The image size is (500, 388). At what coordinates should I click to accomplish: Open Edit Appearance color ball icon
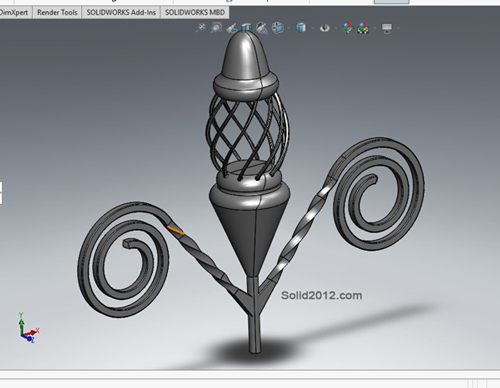click(x=347, y=28)
